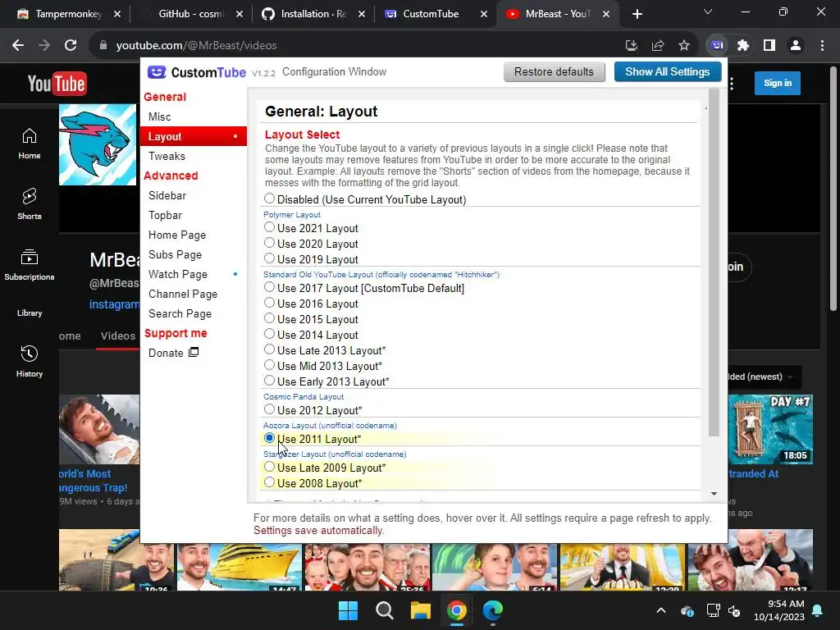This screenshot has height=630, width=840.
Task: Open the Donate link
Action: [x=174, y=353]
